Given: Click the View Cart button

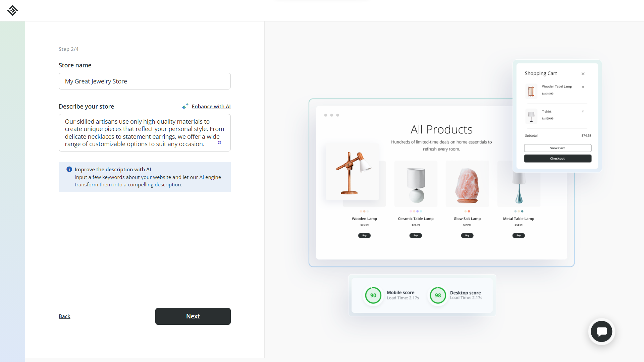Looking at the screenshot, I should [557, 148].
